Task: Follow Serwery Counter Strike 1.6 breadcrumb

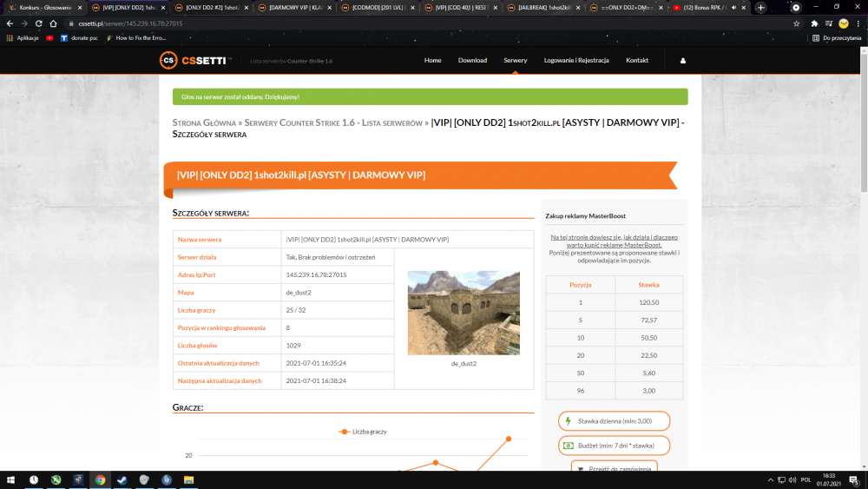Action: (x=333, y=123)
